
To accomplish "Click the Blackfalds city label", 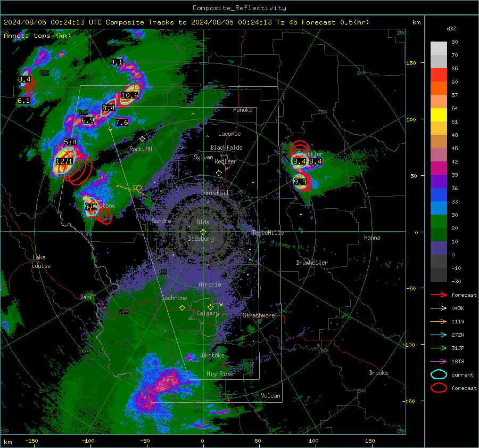I will coord(226,148).
